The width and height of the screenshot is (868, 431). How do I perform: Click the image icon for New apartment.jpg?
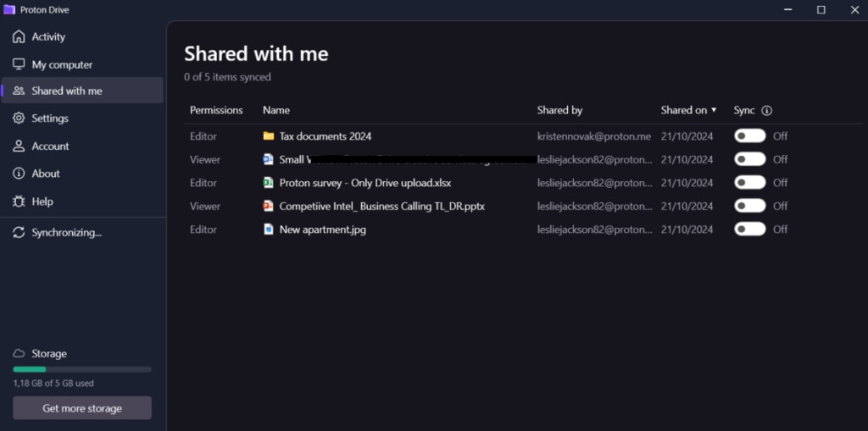(x=269, y=229)
